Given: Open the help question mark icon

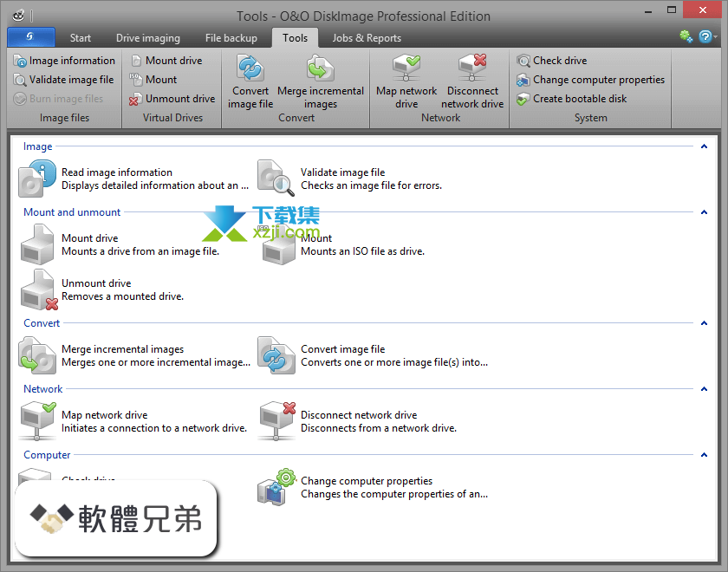Looking at the screenshot, I should coord(705,36).
